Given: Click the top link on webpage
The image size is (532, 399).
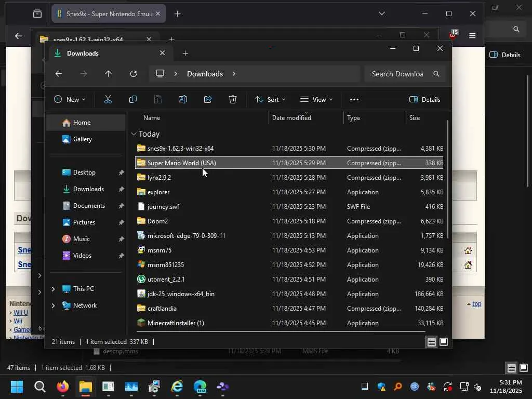Looking at the screenshot, I should tap(476, 303).
